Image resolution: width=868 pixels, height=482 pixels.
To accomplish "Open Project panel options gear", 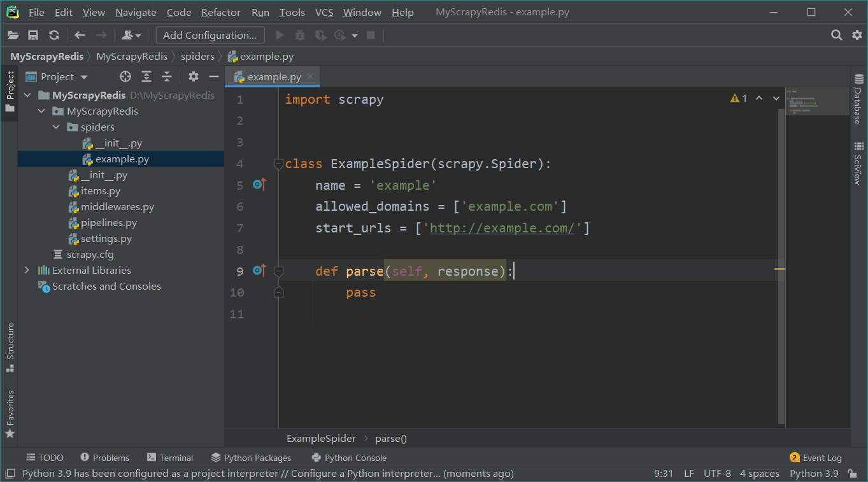I will [x=194, y=76].
